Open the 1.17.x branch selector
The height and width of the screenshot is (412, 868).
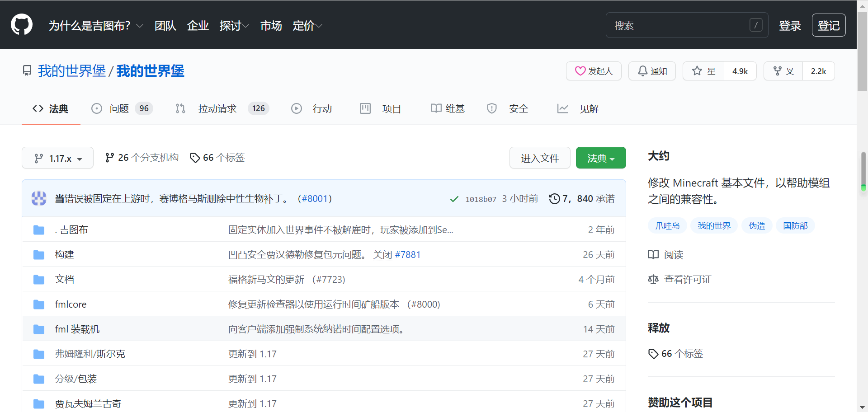58,158
